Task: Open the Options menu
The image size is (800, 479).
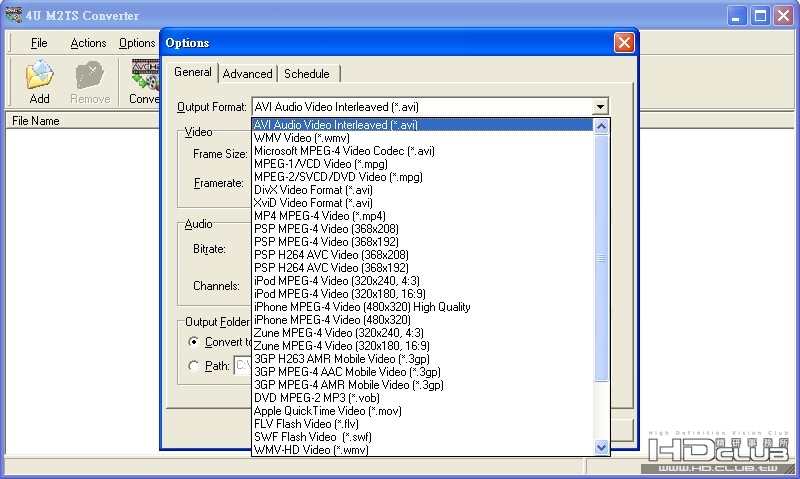Action: pos(137,43)
